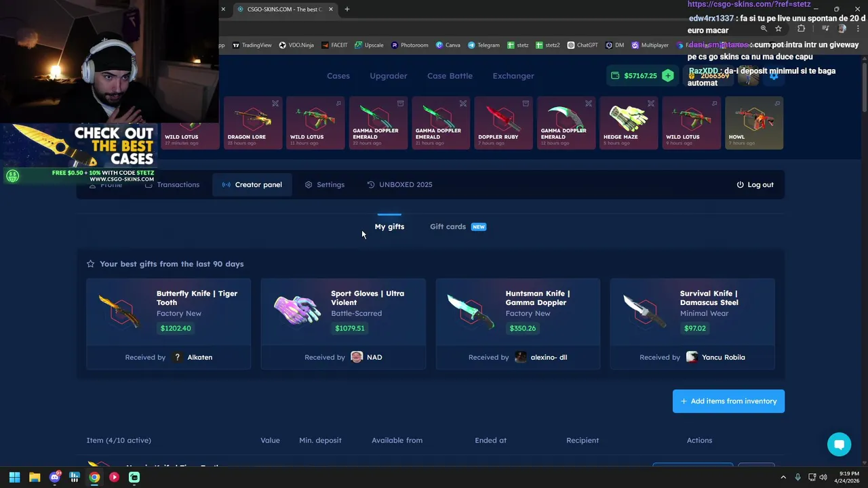Open the Photoroom bookmark
The height and width of the screenshot is (488, 868).
410,45
